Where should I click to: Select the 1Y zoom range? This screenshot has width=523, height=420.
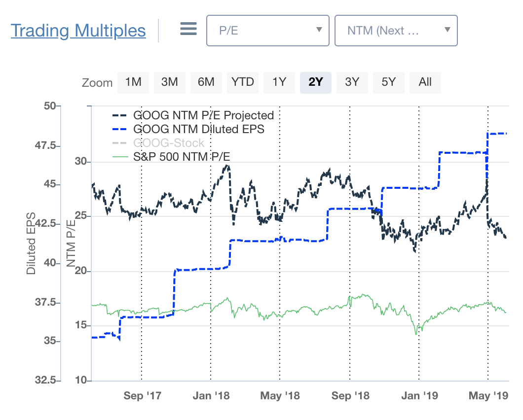(x=279, y=82)
